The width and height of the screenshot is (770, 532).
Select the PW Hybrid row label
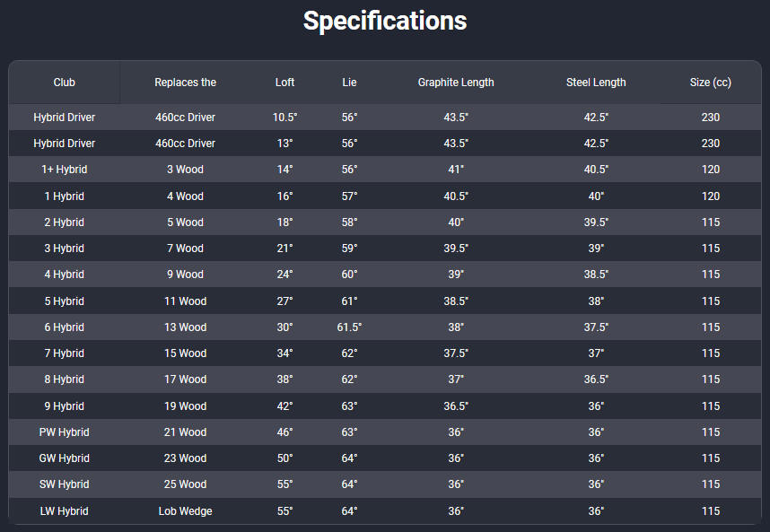tap(64, 432)
